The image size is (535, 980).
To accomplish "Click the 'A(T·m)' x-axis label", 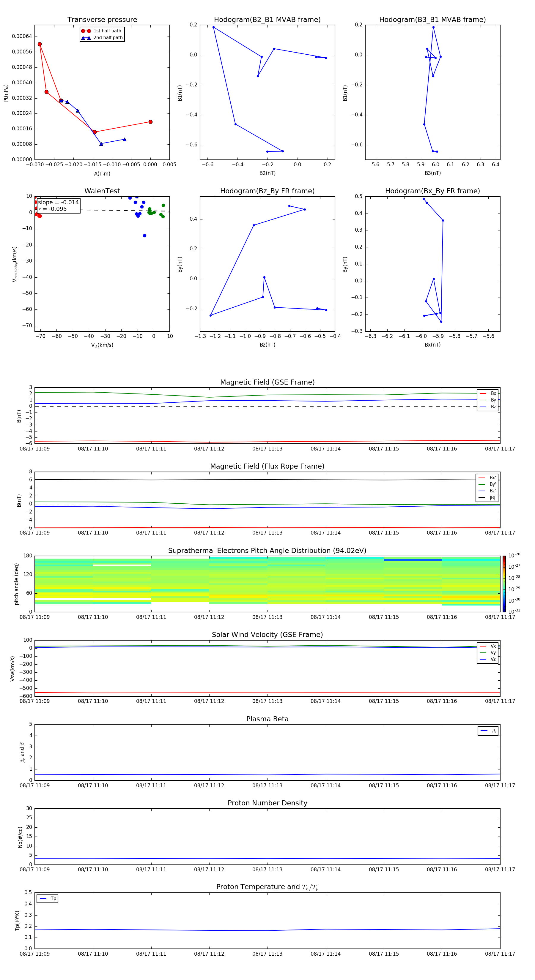I will pyautogui.click(x=102, y=174).
